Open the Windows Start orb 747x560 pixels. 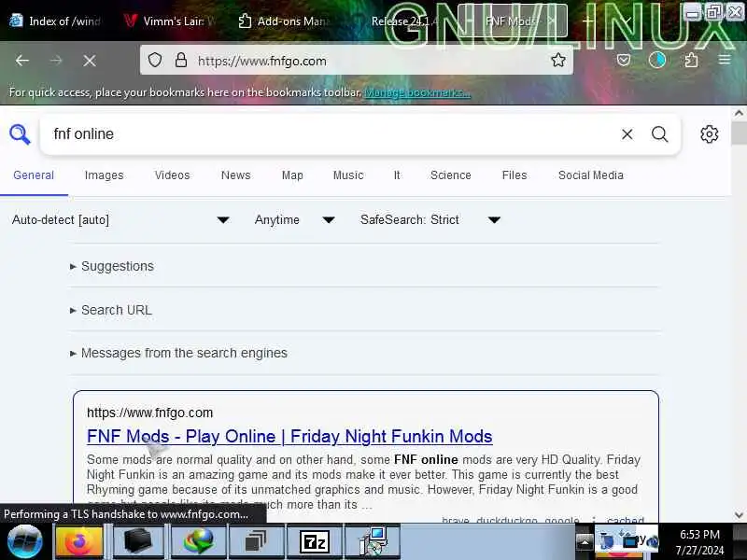coord(24,541)
